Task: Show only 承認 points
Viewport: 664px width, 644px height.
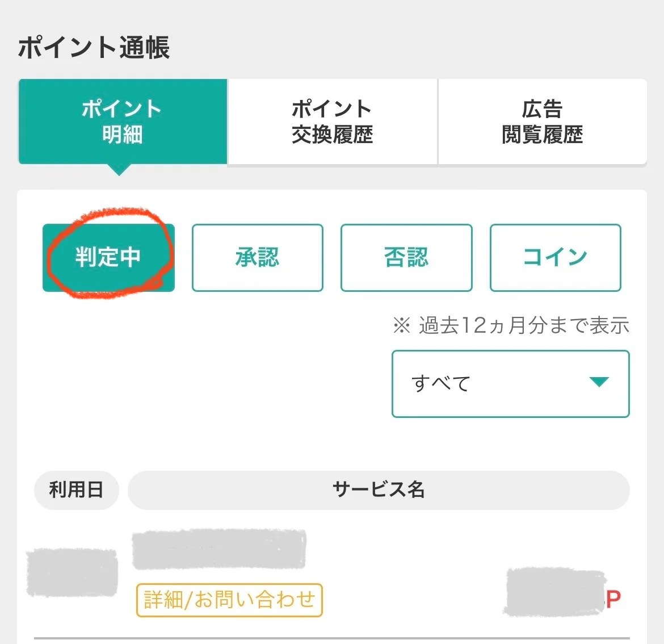Action: [x=257, y=258]
